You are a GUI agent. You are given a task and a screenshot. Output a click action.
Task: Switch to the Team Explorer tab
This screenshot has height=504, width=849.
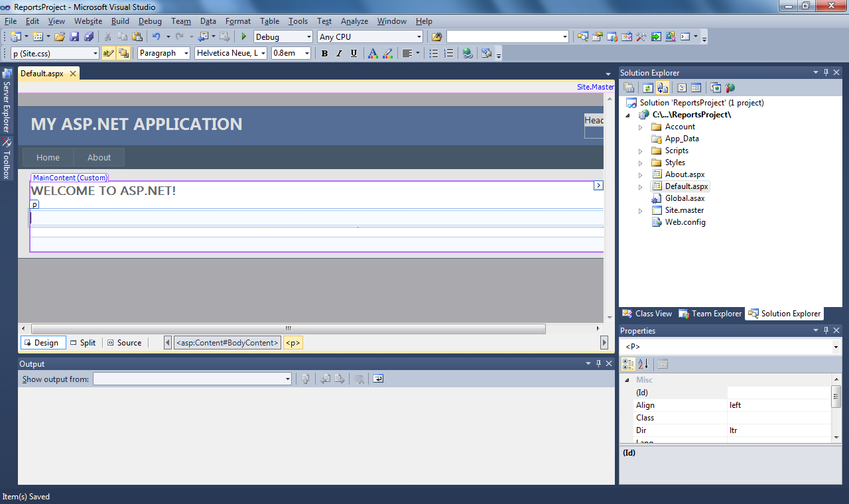710,314
